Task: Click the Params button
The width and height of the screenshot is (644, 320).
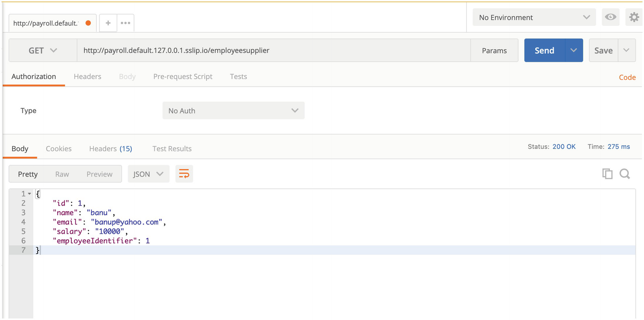Action: coord(494,50)
